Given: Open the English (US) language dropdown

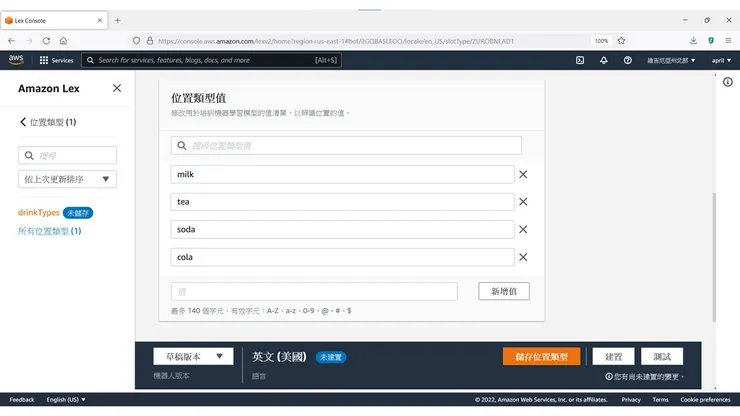Looking at the screenshot, I should (66, 399).
